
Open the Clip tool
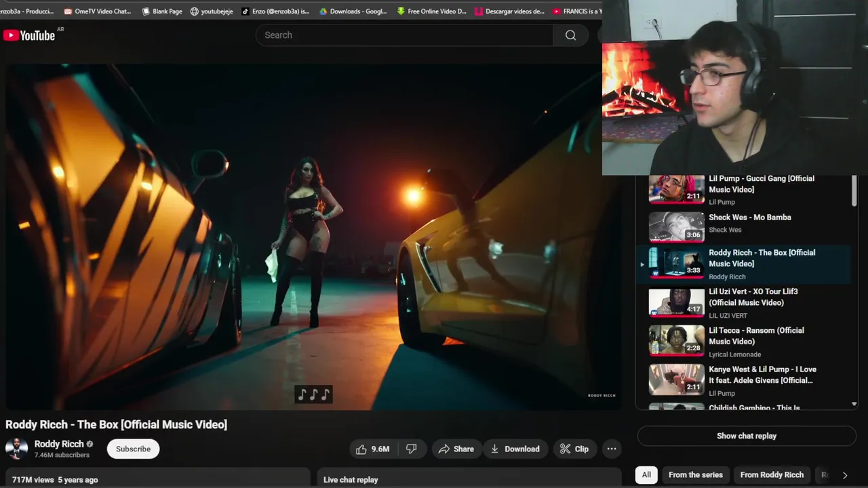tap(574, 449)
